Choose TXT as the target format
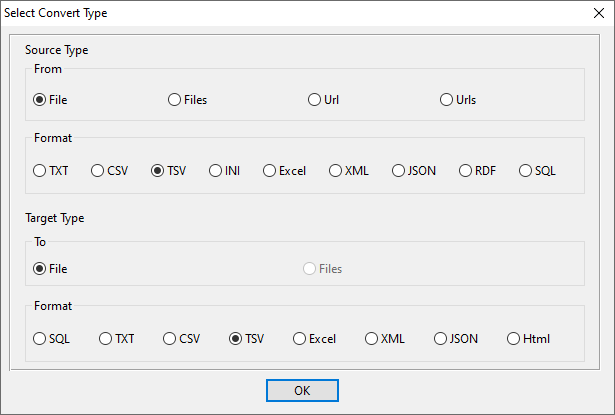Image resolution: width=615 pixels, height=415 pixels. (x=106, y=339)
